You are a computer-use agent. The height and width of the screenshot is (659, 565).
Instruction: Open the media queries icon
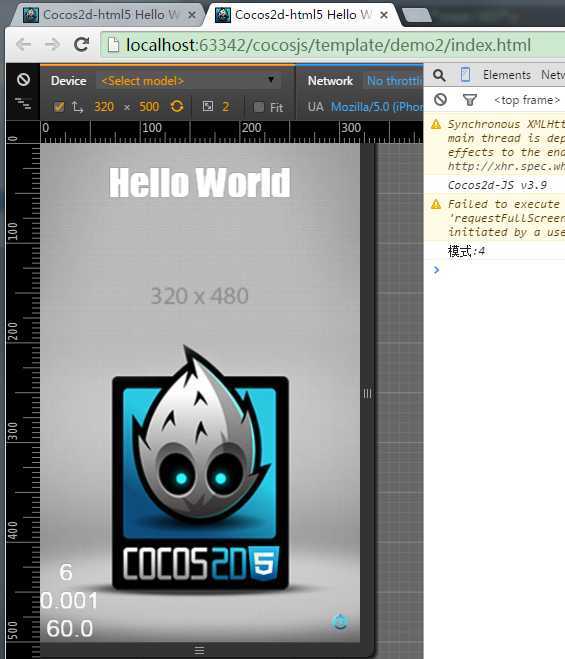point(23,103)
